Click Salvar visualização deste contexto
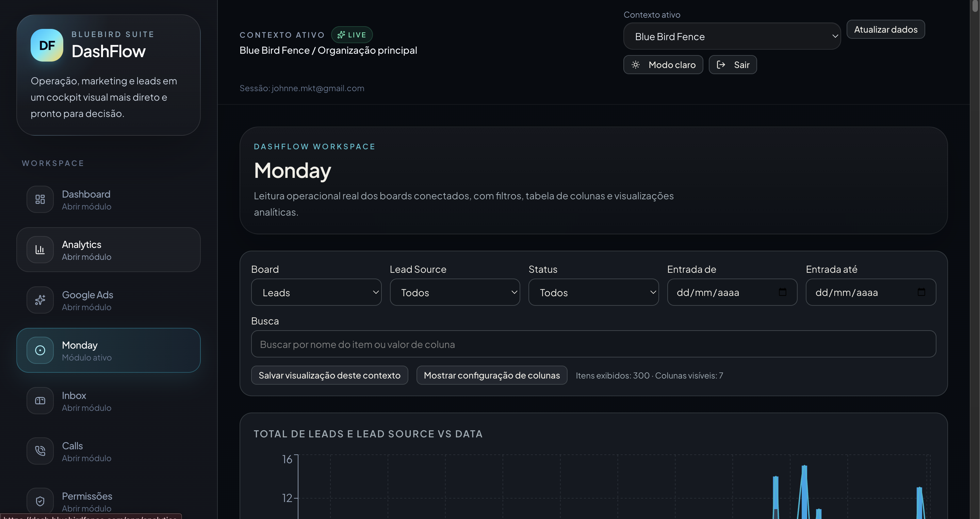 coord(329,375)
